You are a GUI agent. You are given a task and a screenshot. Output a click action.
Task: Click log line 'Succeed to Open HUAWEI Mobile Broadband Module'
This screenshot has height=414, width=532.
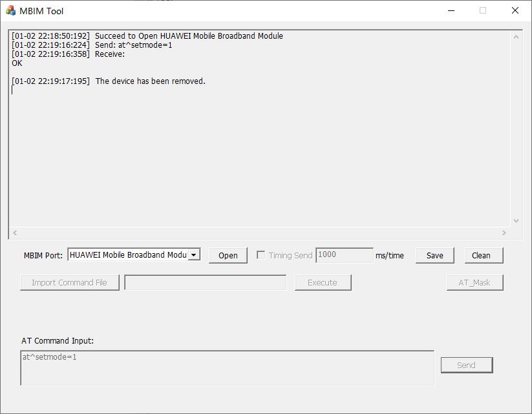click(147, 36)
